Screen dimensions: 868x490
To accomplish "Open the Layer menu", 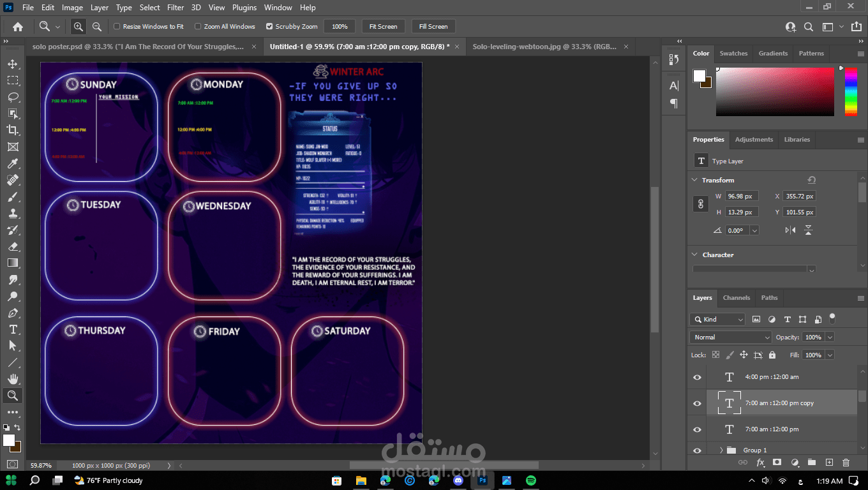I will [99, 8].
